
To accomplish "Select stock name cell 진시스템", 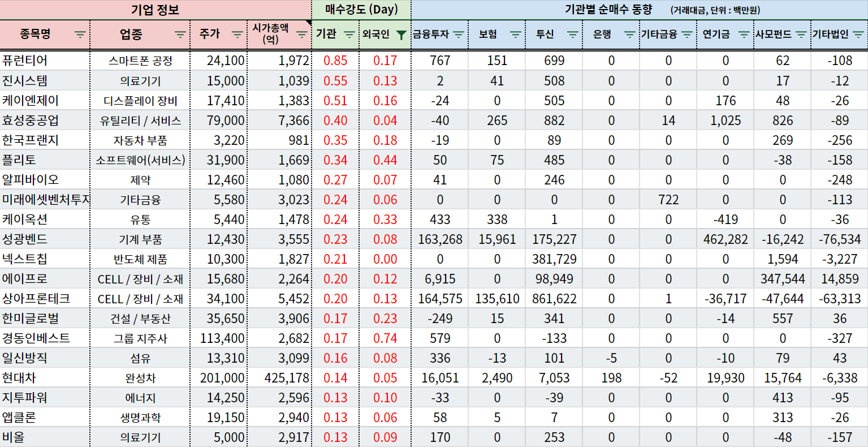I will (45, 80).
